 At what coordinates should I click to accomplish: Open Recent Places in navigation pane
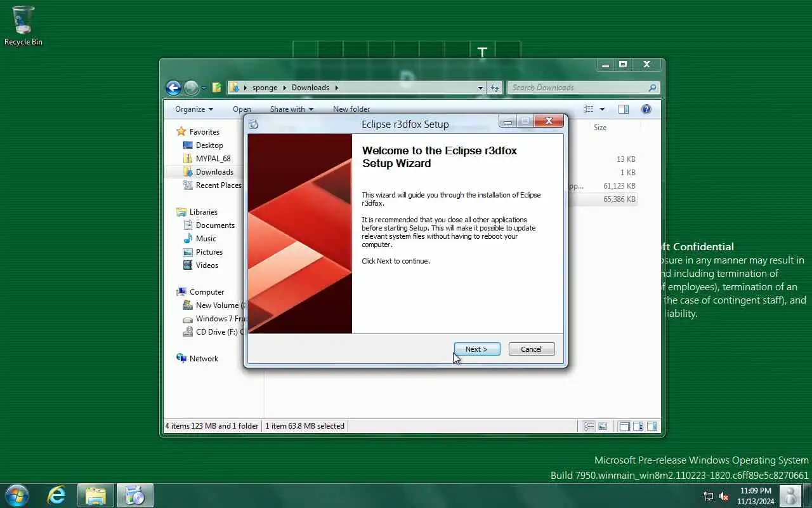tap(213, 185)
